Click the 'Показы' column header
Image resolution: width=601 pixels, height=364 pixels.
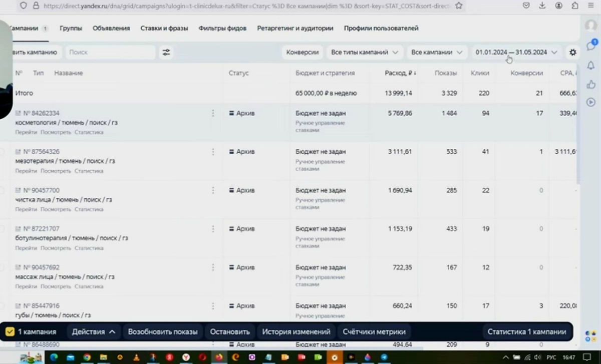[x=446, y=73]
